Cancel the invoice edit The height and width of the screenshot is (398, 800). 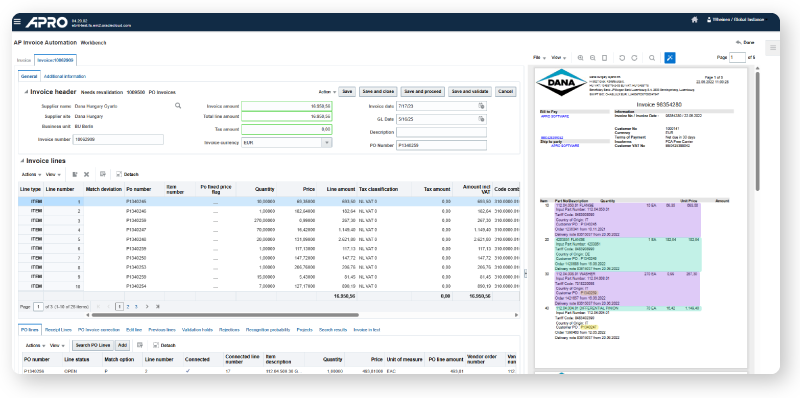505,92
